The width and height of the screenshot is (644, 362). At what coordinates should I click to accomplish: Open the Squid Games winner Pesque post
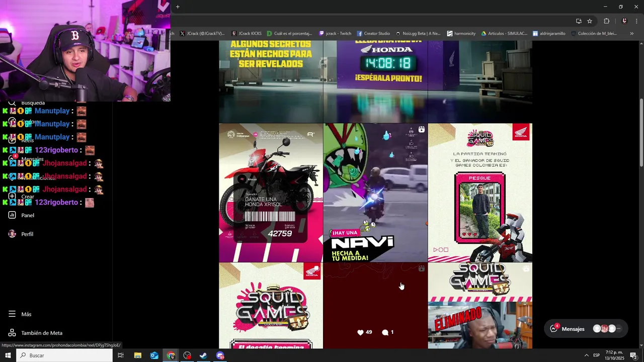(x=480, y=193)
